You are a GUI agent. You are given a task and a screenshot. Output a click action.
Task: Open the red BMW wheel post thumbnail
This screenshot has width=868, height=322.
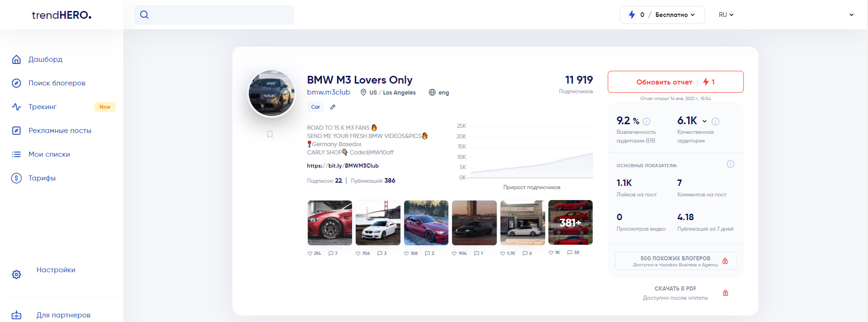click(330, 223)
